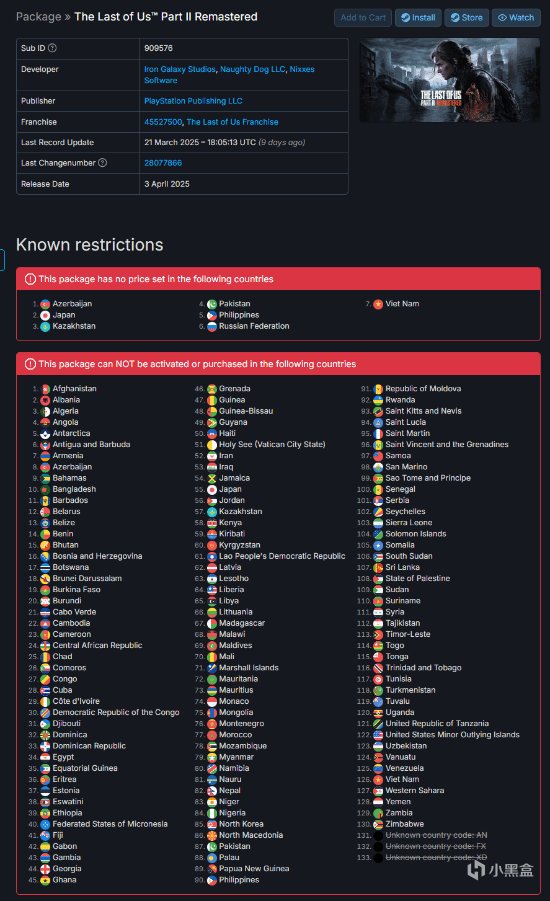Click the Install button

[418, 18]
